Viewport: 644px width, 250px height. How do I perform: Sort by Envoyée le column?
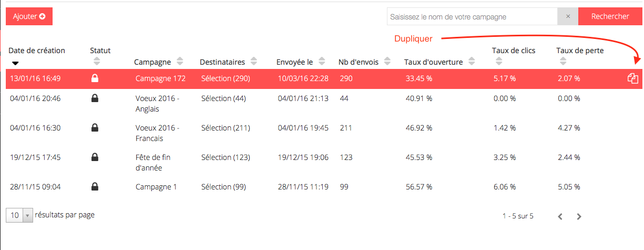click(x=322, y=62)
